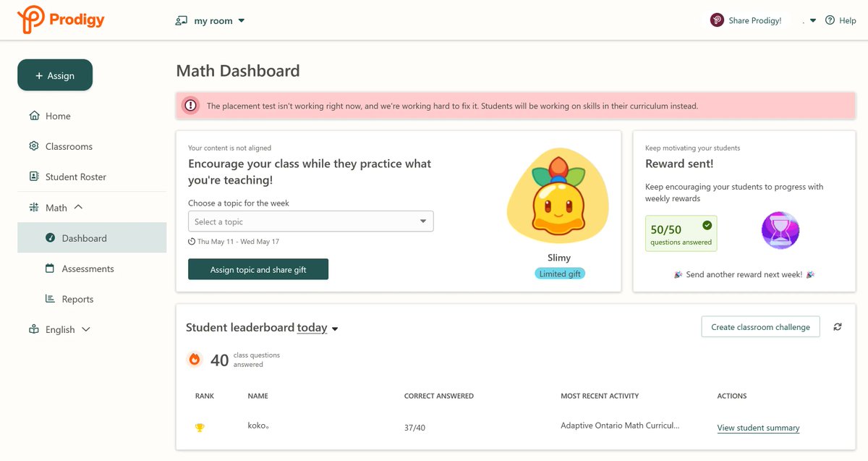Click the Prodigy logo
This screenshot has height=461, width=868.
coord(61,20)
